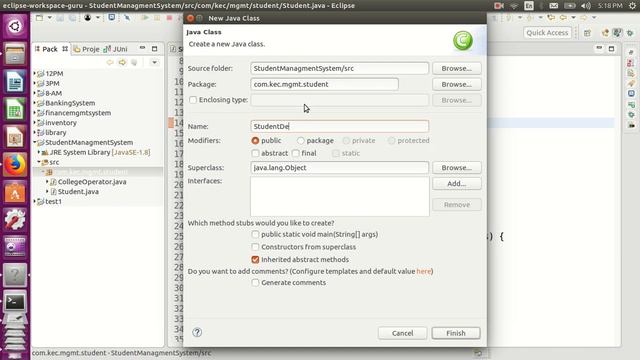Screen dimensions: 640x360
Task: Maximize the Package Explorer view
Action: tap(155, 49)
